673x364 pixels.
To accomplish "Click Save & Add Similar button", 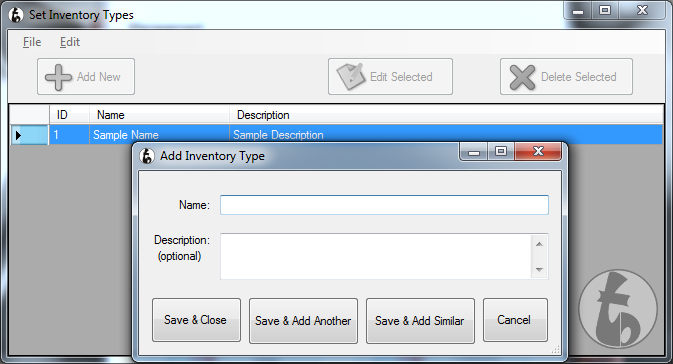I will pos(420,321).
